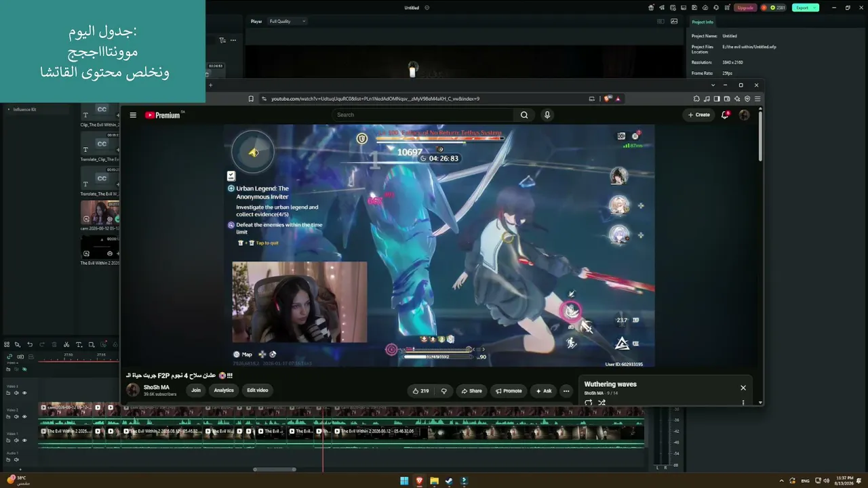Open the browser media control music icon

click(707, 99)
